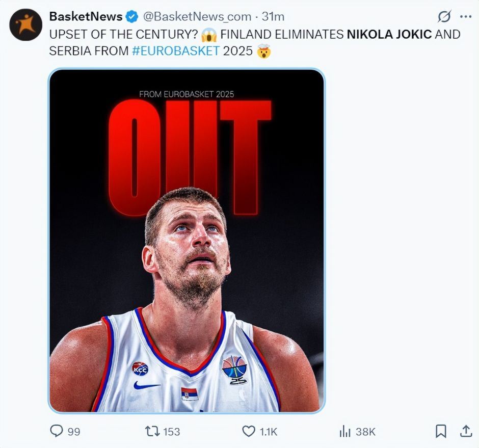Open the share menu arrow icon
Screen dimensions: 479x448
(466, 432)
